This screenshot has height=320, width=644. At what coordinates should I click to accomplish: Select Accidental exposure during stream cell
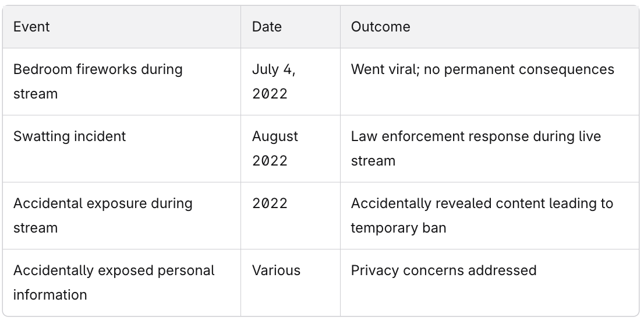122,216
